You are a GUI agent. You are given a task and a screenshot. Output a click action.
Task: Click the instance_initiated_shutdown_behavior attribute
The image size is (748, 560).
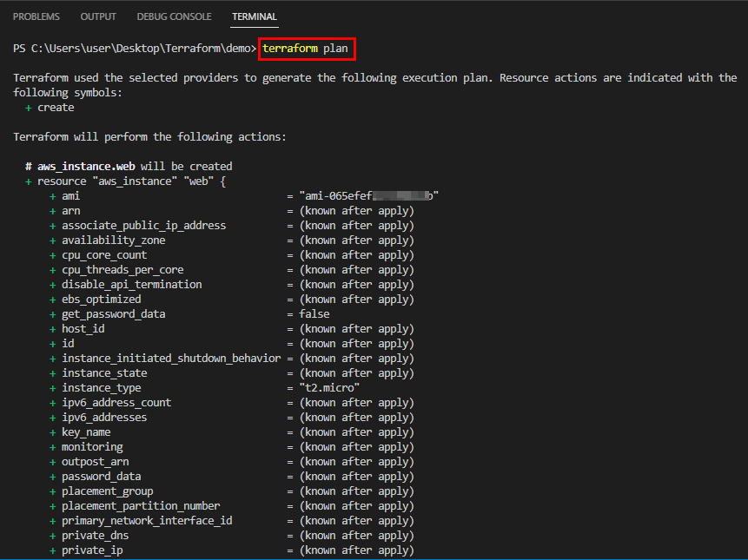pos(171,359)
